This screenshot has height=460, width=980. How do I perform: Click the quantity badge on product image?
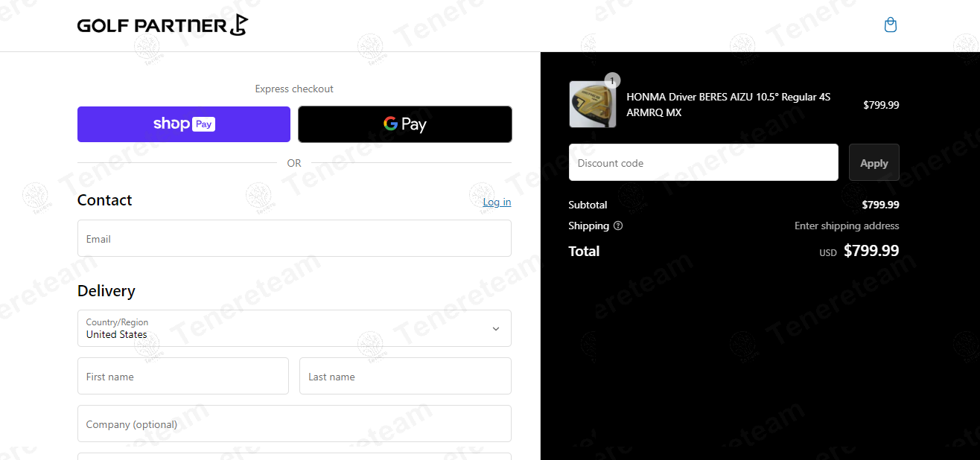(x=612, y=80)
